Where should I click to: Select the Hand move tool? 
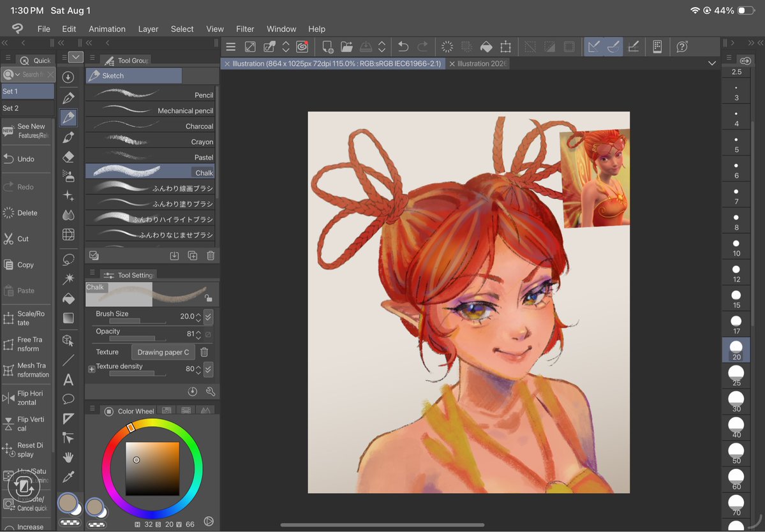pos(68,457)
